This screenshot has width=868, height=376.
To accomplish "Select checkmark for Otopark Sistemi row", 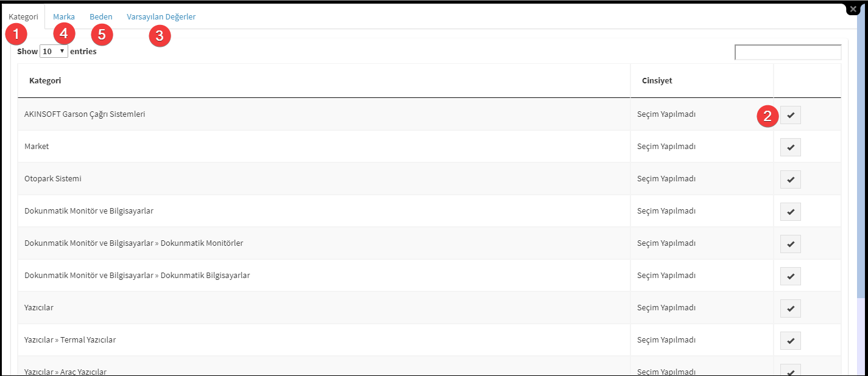I will tap(791, 179).
